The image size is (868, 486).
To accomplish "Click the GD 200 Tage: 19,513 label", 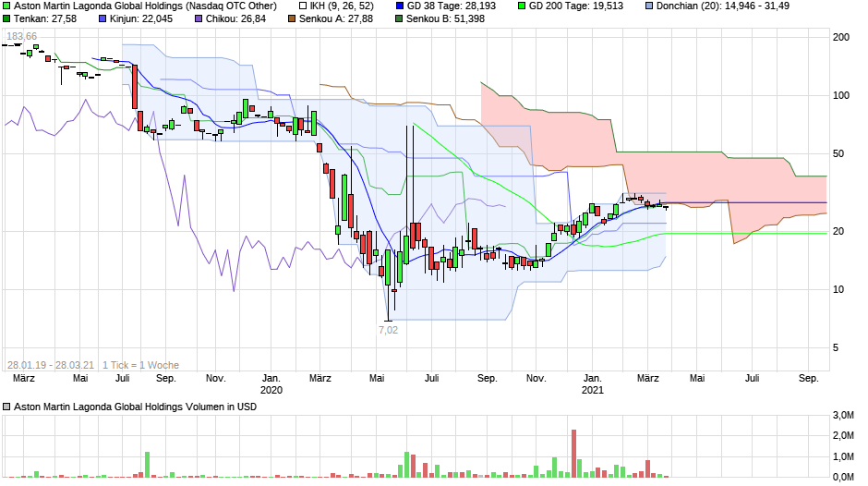I will click(x=575, y=6).
